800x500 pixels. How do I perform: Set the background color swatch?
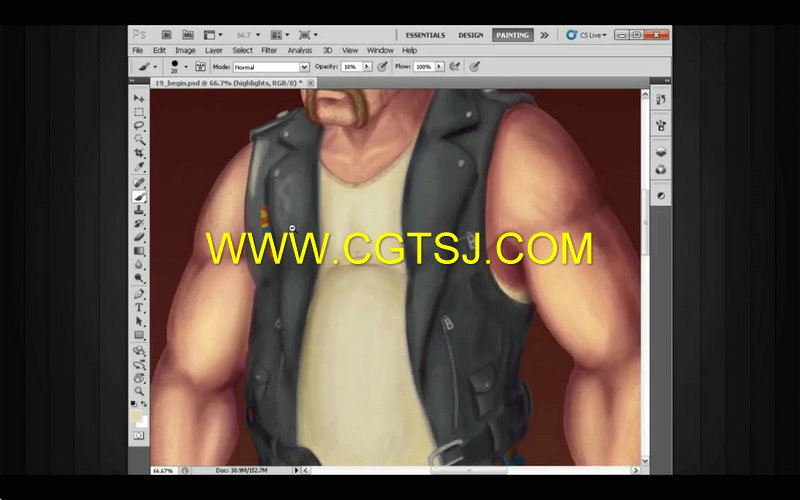click(145, 422)
